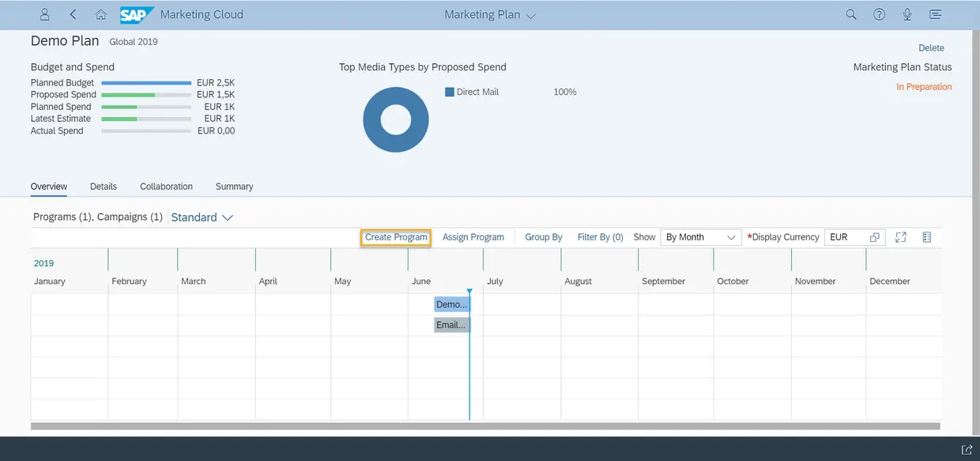This screenshot has width=980, height=461.
Task: Click the today marker on timeline
Action: pos(469,292)
